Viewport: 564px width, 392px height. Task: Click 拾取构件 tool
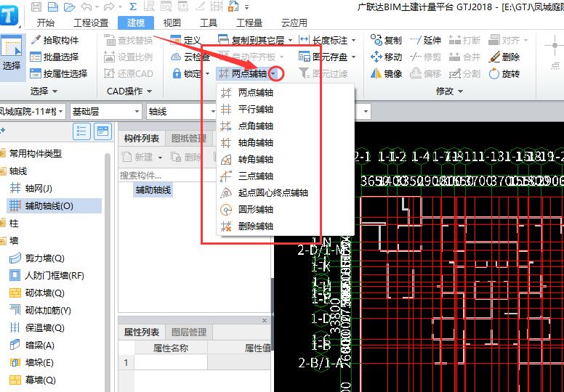[55, 40]
